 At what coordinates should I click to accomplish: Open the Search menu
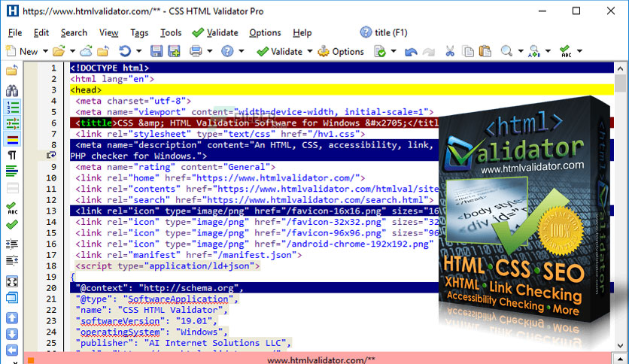[x=74, y=33]
